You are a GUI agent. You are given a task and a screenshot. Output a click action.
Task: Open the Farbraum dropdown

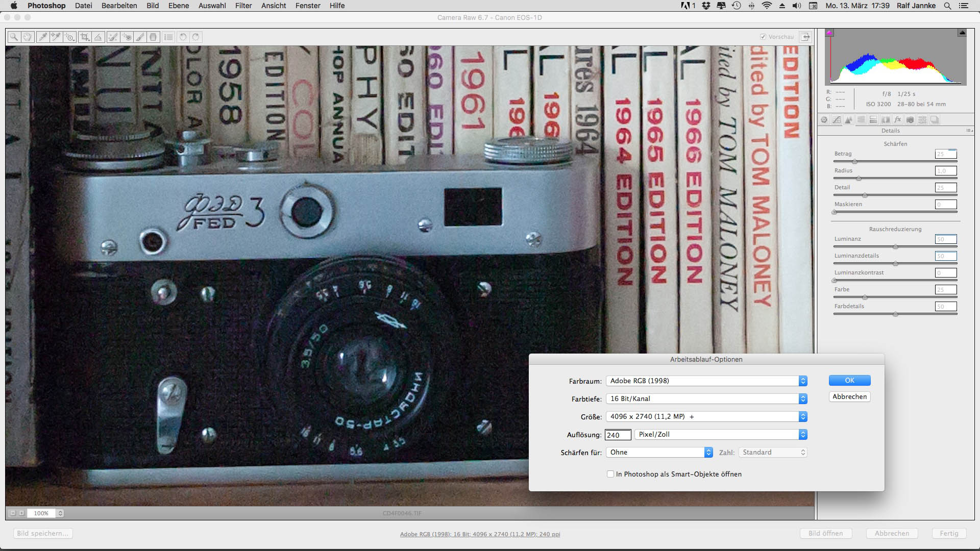click(706, 381)
